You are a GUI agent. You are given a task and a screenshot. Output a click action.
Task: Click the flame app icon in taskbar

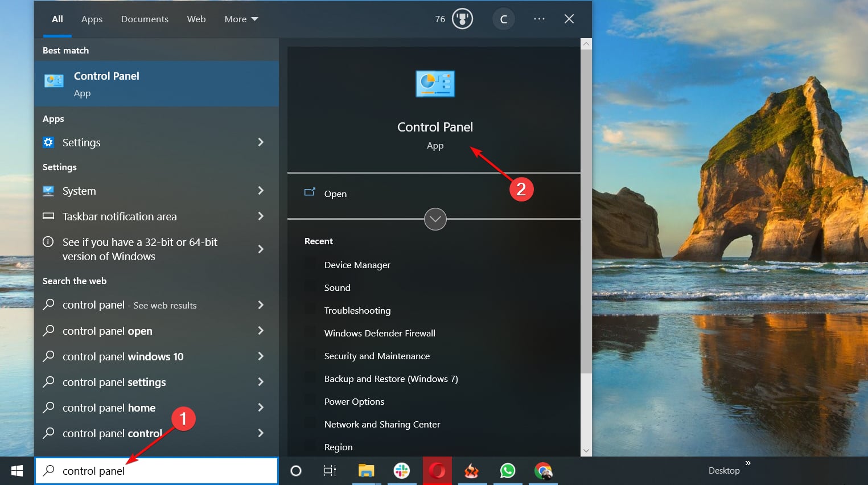coord(472,471)
